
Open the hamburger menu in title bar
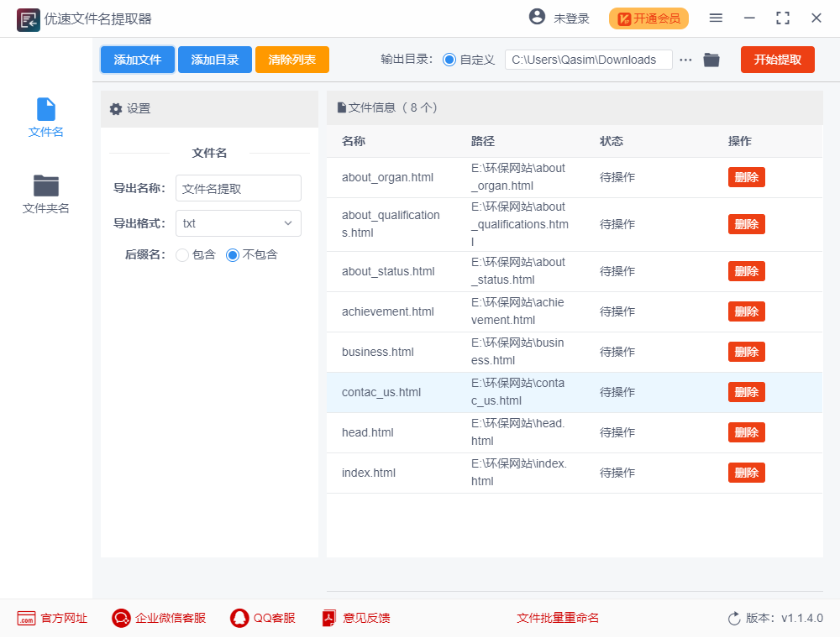click(716, 18)
